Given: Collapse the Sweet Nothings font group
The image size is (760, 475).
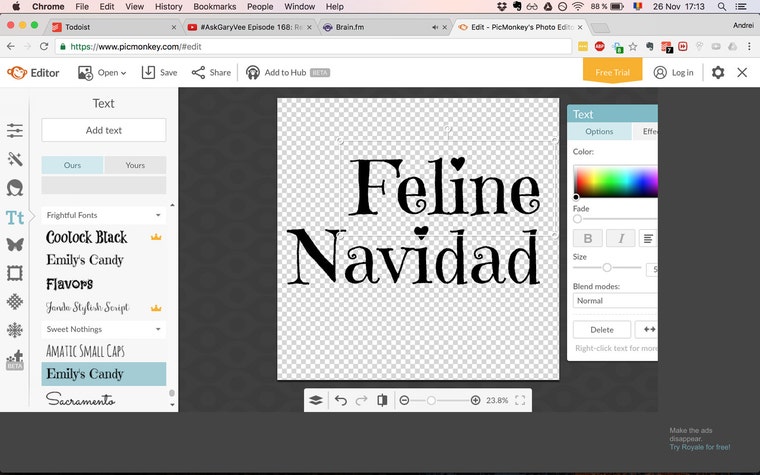Looking at the screenshot, I should click(104, 329).
